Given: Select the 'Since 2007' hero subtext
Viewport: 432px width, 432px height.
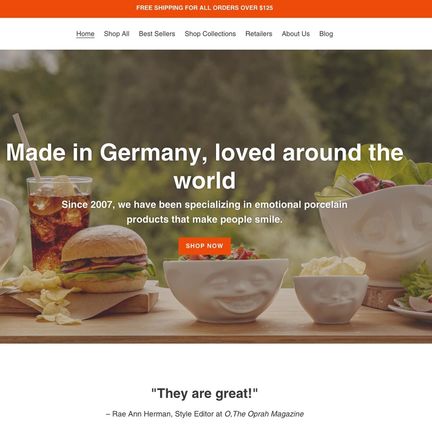Looking at the screenshot, I should (204, 212).
